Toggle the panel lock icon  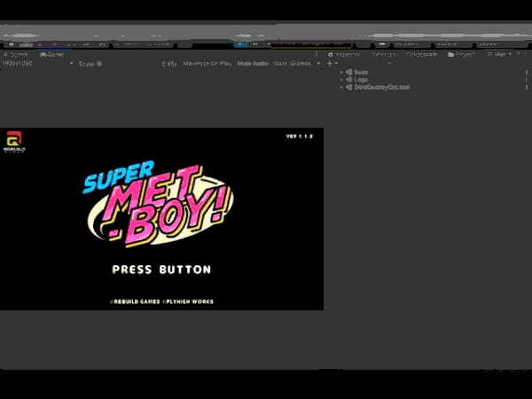pyautogui.click(x=518, y=54)
